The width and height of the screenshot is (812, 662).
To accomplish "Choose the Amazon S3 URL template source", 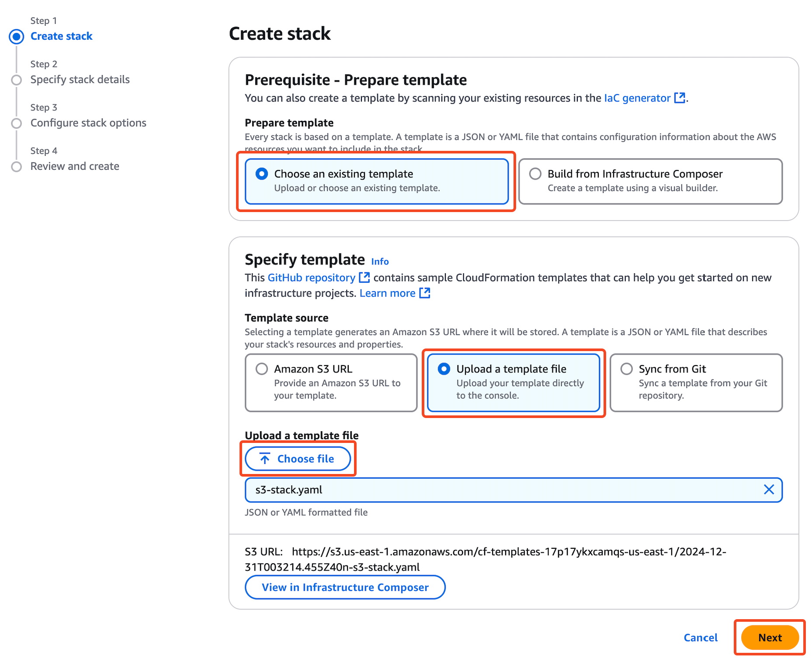I will click(262, 369).
